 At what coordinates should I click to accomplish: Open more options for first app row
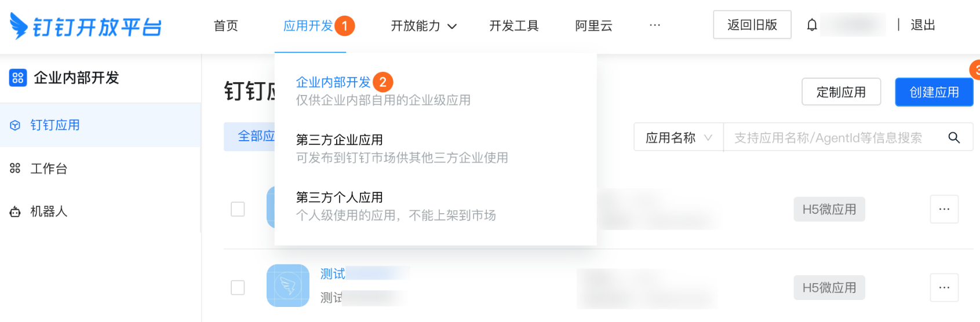[x=944, y=209]
